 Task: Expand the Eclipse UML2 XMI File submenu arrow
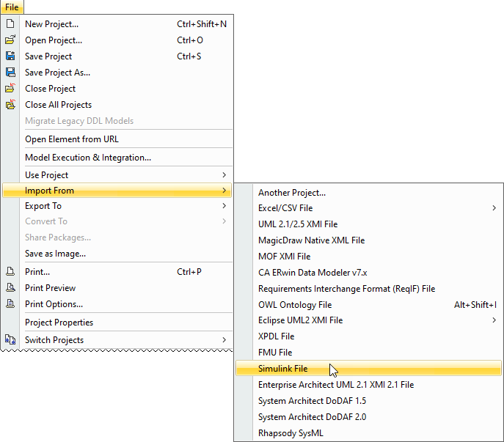(494, 320)
